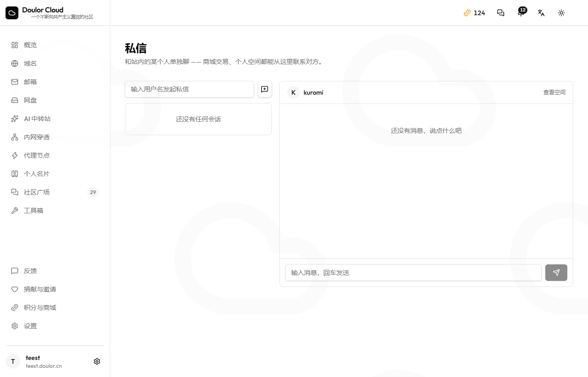
Task: Click the Doulor Cloud logo icon
Action: pyautogui.click(x=12, y=13)
